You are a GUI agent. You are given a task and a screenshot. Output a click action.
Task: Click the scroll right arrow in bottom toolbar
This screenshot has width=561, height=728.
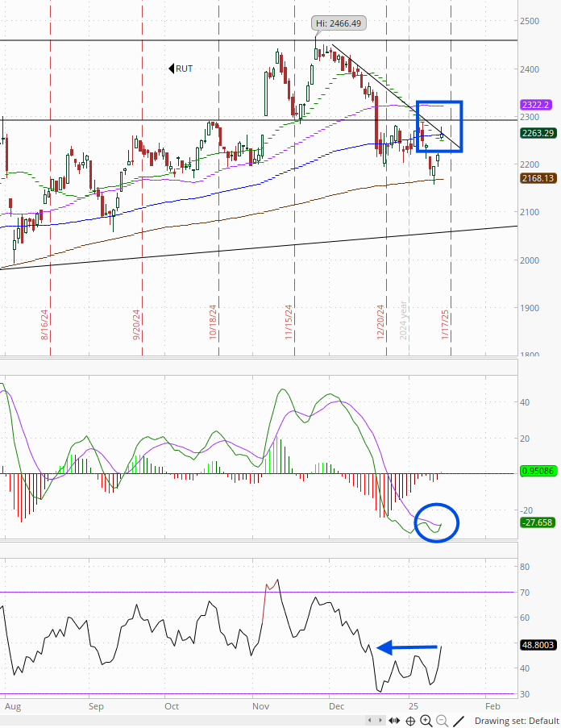pyautogui.click(x=380, y=721)
